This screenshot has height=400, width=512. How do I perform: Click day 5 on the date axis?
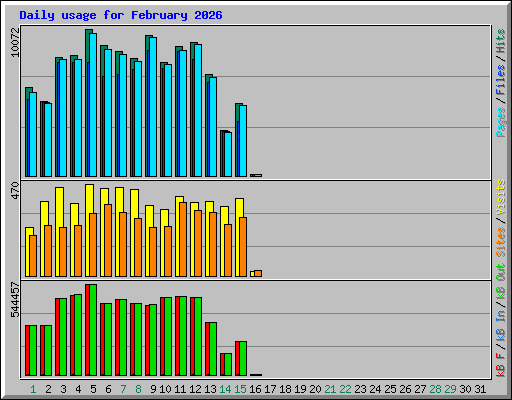point(93,389)
